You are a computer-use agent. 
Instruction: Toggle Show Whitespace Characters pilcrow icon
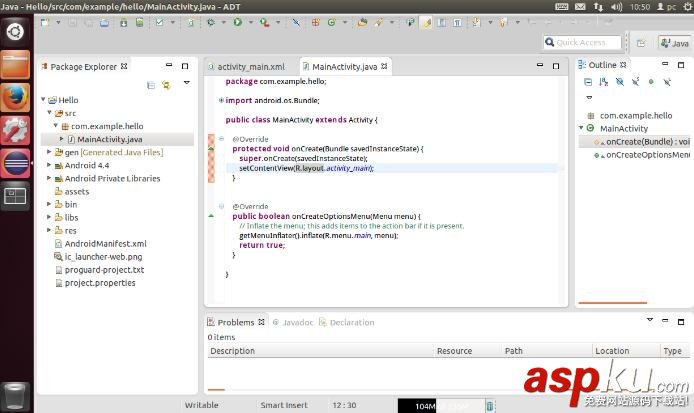457,22
